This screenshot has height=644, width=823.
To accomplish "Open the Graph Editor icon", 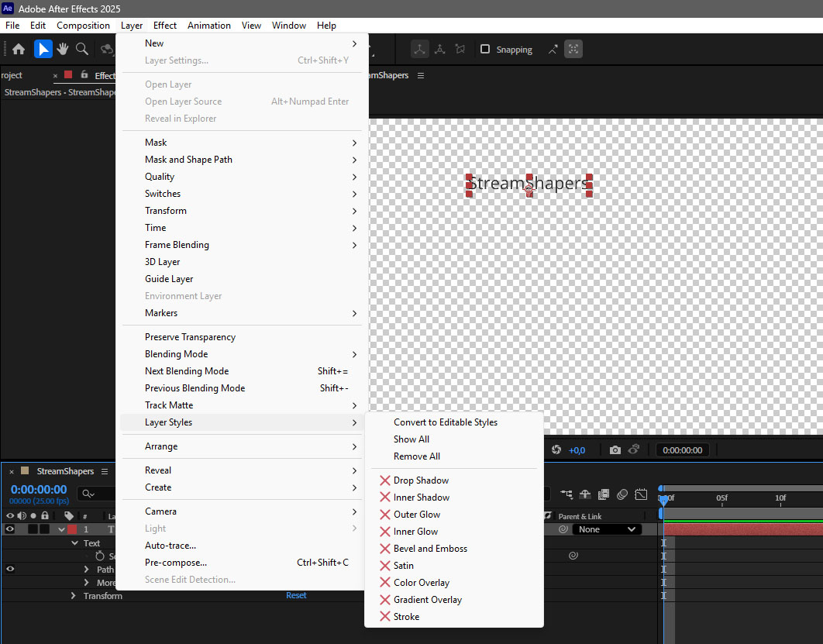I will tap(641, 494).
